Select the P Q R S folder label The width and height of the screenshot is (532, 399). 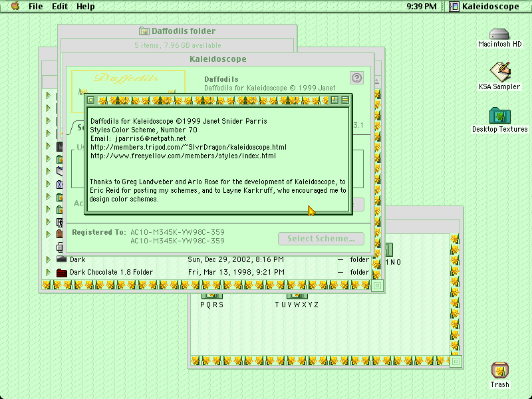211,305
